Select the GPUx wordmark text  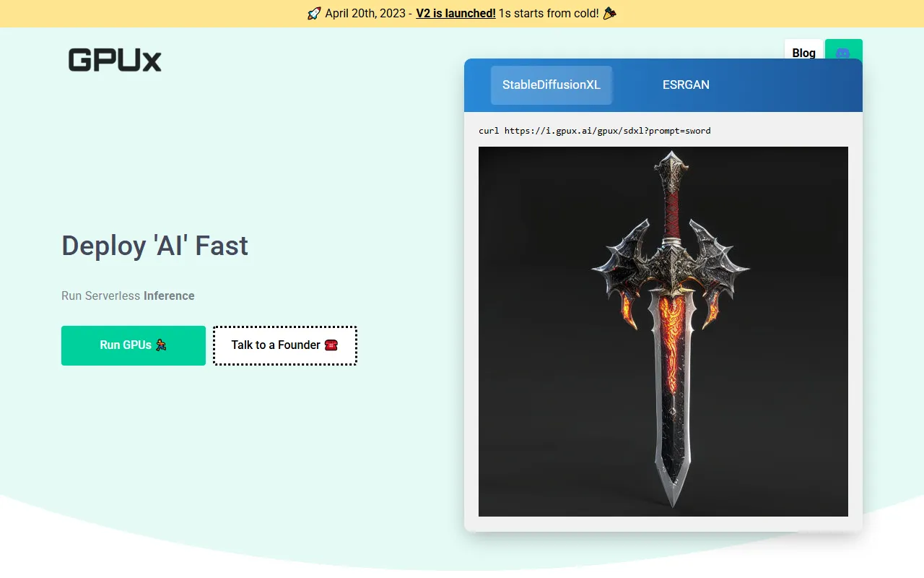coord(114,60)
